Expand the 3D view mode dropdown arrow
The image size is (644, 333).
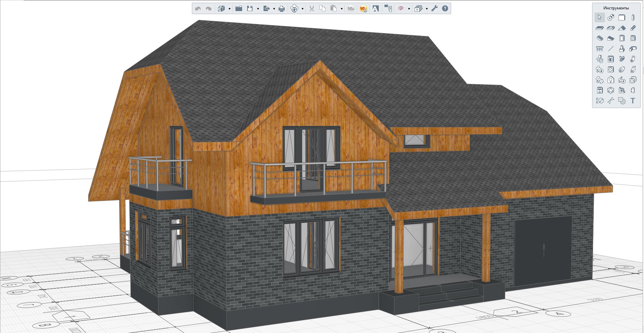pyautogui.click(x=229, y=9)
